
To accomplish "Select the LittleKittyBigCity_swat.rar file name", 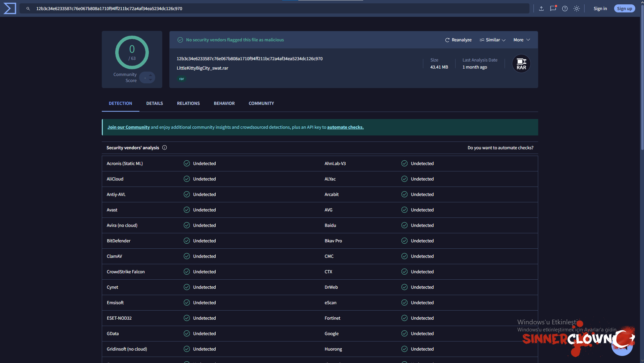I will [203, 68].
